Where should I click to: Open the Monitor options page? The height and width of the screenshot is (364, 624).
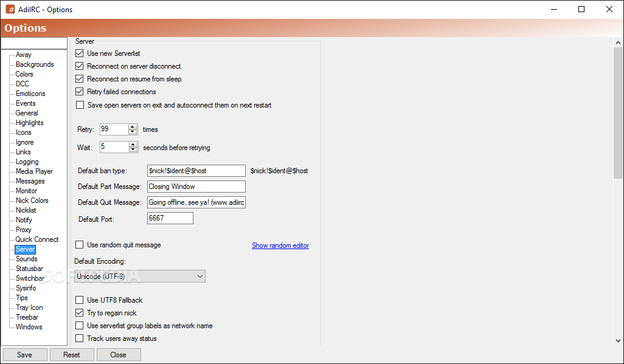[x=26, y=191]
